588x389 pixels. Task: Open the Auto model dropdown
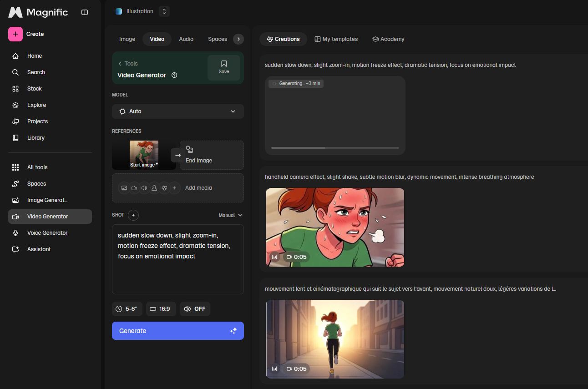coord(178,111)
